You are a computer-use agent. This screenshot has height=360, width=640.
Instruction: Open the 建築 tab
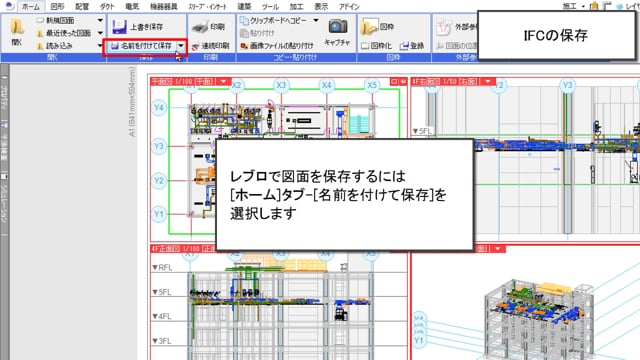pyautogui.click(x=244, y=7)
